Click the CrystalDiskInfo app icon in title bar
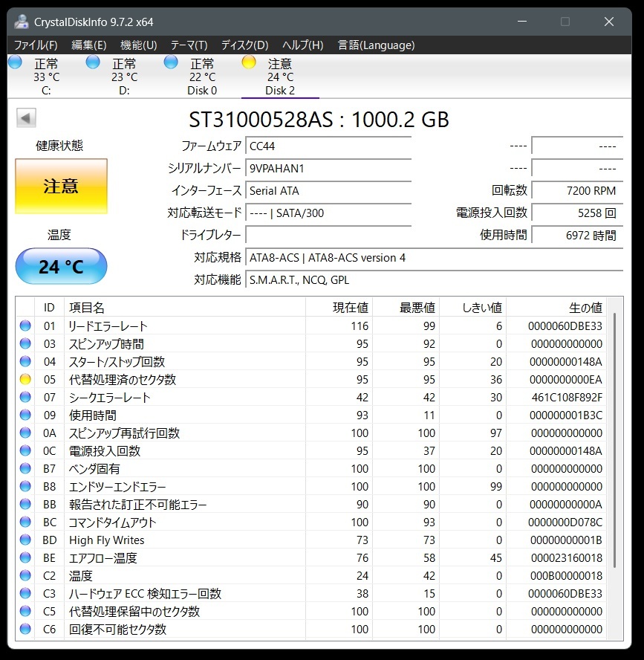 click(x=22, y=22)
